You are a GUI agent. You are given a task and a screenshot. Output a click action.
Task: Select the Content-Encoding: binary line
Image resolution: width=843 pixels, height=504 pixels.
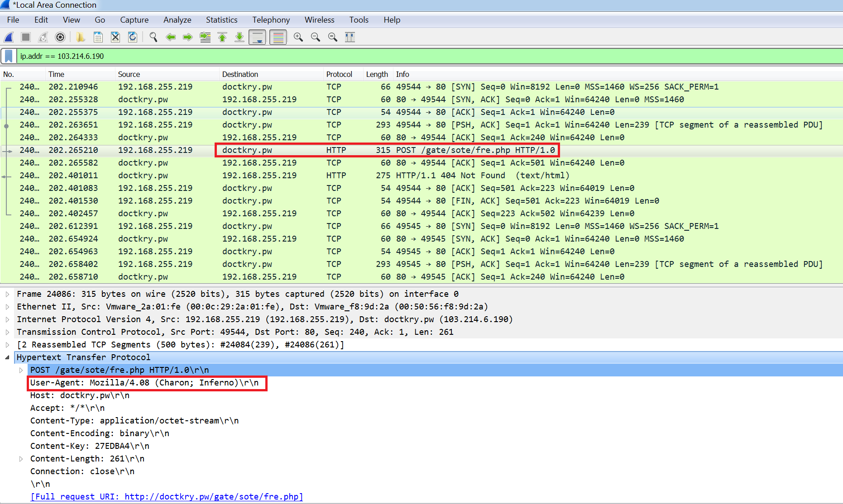[100, 433]
